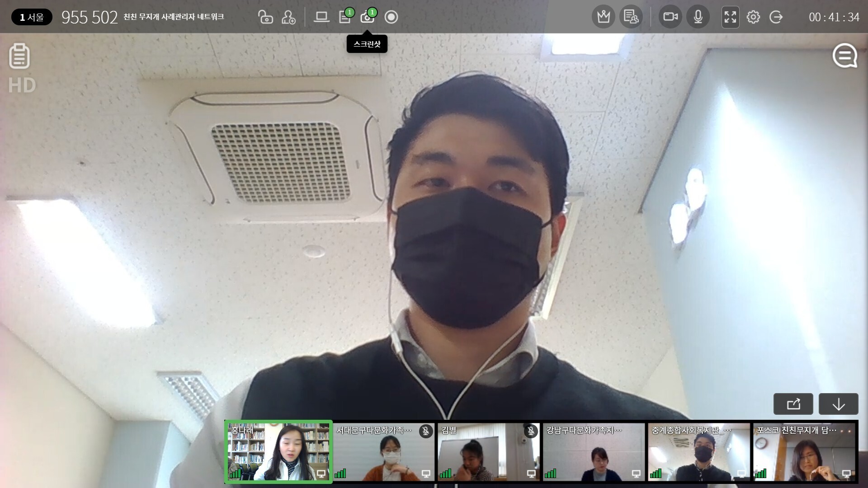Click the muted mic icon on 김별 tile
The image size is (868, 488).
(531, 431)
